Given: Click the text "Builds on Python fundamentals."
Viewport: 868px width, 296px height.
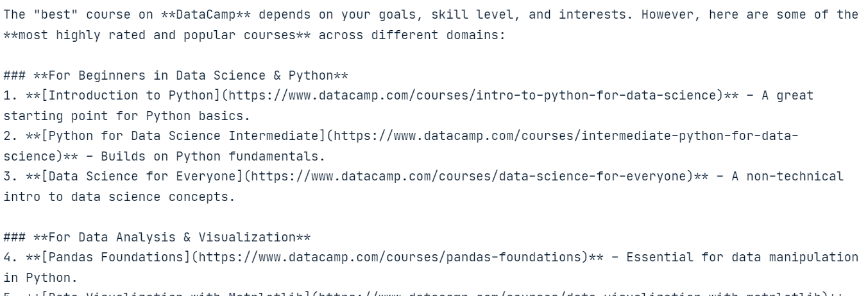Looking at the screenshot, I should point(214,157).
